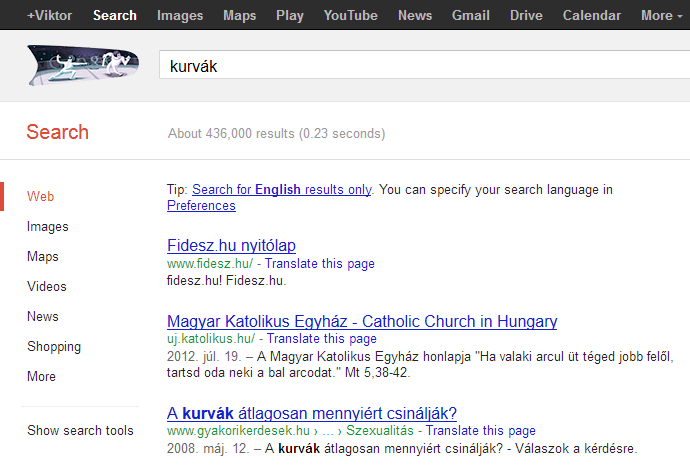Expand the More dropdown in top bar
690x471 pixels.
pos(661,15)
